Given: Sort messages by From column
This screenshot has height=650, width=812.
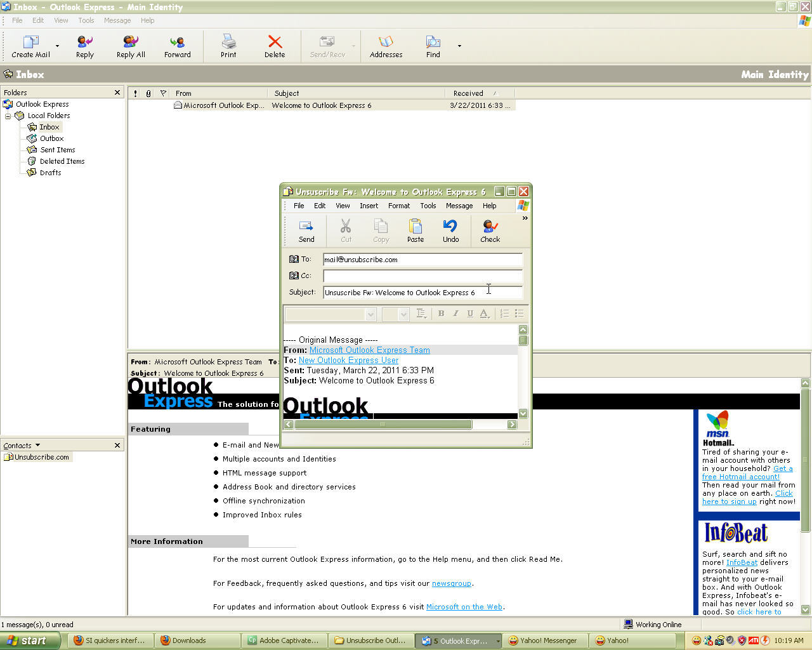Looking at the screenshot, I should (219, 93).
